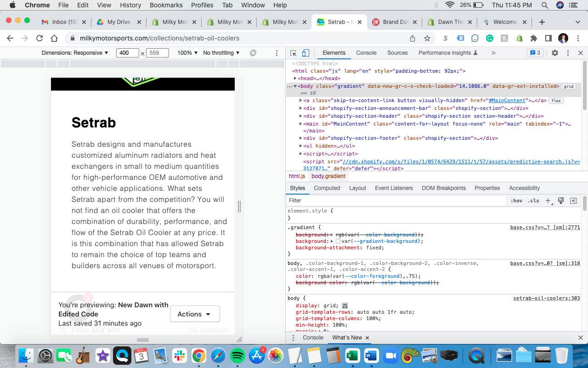Open the Chrome extensions puzzle icon

534,38
